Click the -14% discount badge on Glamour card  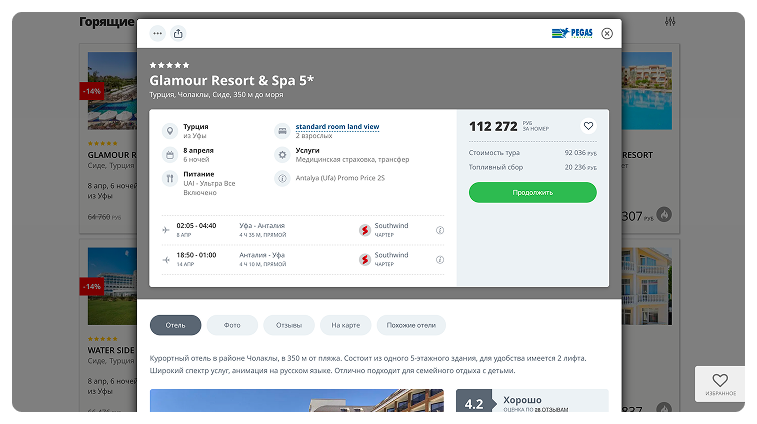92,91
